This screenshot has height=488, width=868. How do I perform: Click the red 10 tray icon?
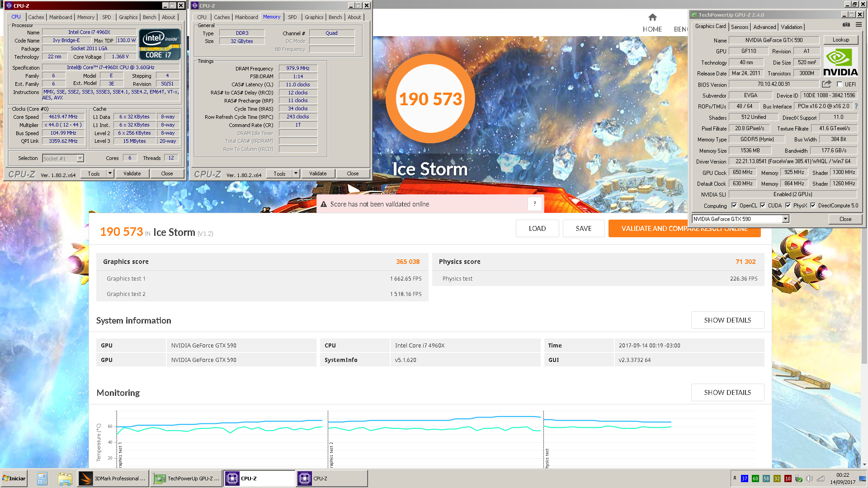788,479
